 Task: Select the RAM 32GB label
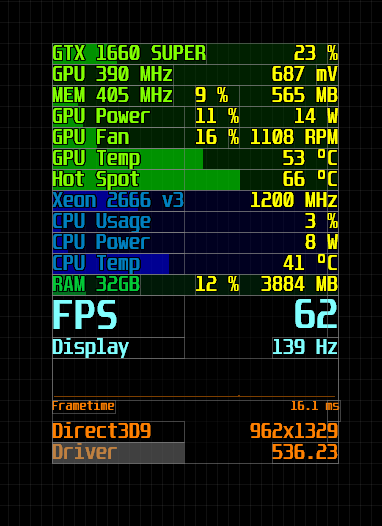(x=96, y=284)
